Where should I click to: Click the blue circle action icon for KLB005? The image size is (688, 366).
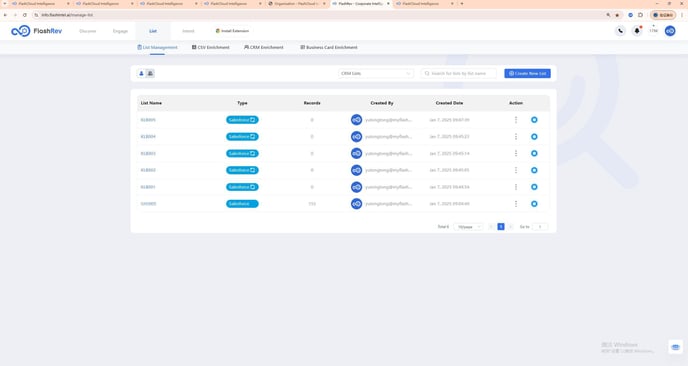(534, 120)
